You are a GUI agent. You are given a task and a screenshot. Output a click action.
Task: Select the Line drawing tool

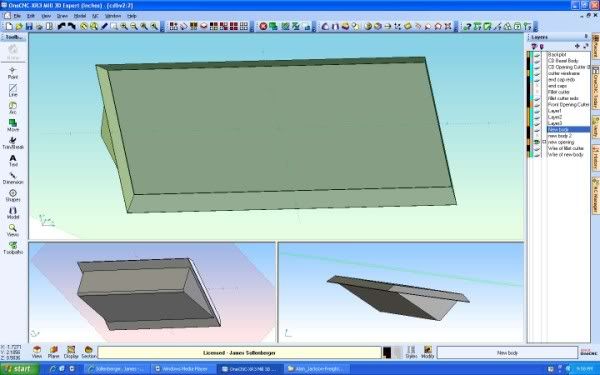13,90
